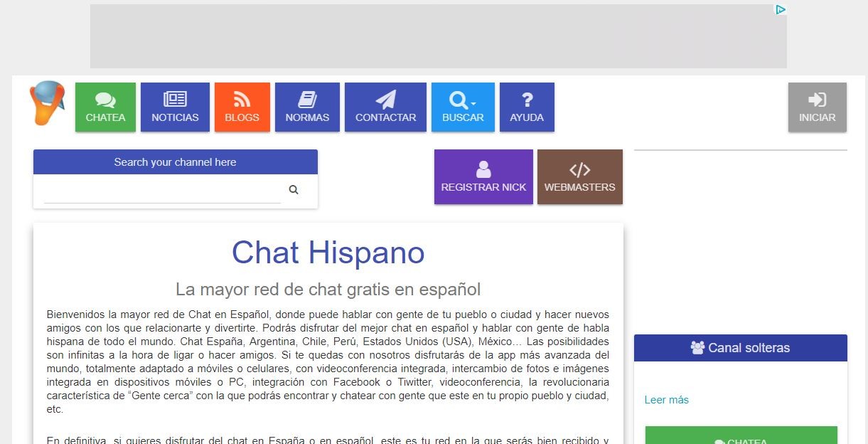868x444 pixels.
Task: Open AYUDA using the question mark icon
Action: pyautogui.click(x=527, y=98)
